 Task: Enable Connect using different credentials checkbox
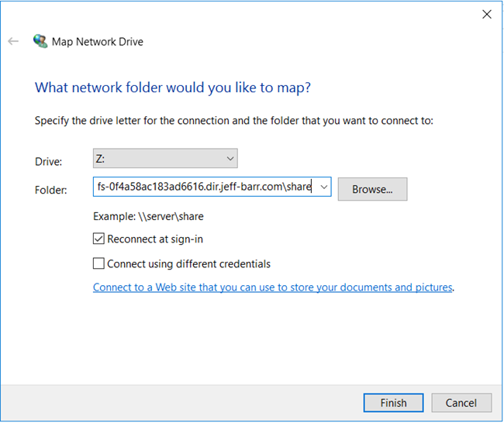pos(98,263)
